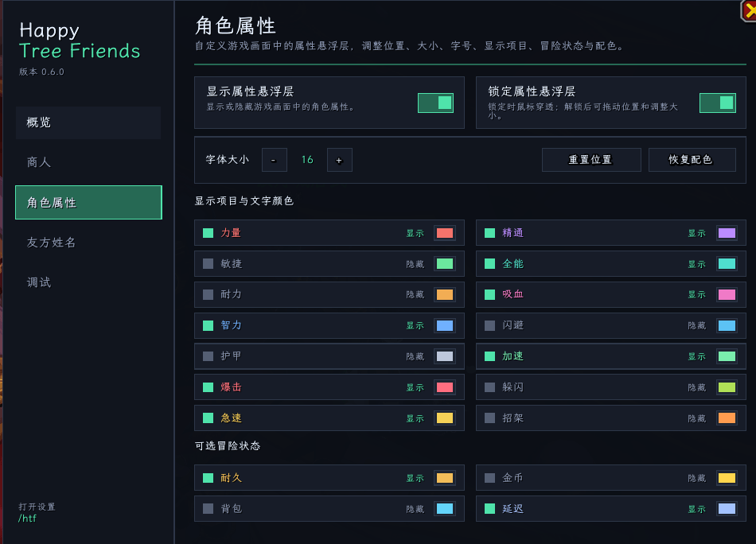The height and width of the screenshot is (544, 756).
Task: Check the 耐力 checkbox
Action: click(x=208, y=294)
